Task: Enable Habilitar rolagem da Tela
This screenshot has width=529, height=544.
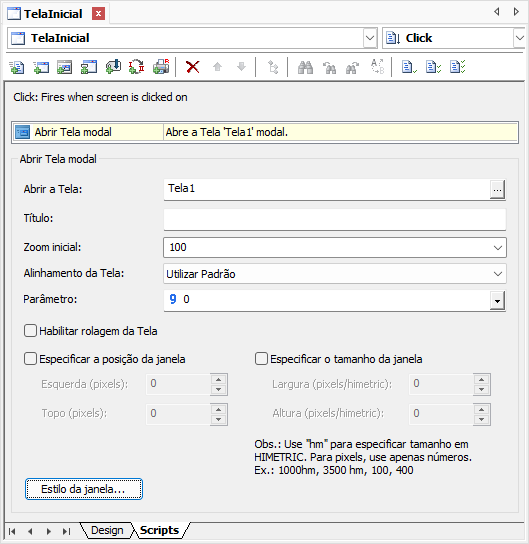Action: 30,331
